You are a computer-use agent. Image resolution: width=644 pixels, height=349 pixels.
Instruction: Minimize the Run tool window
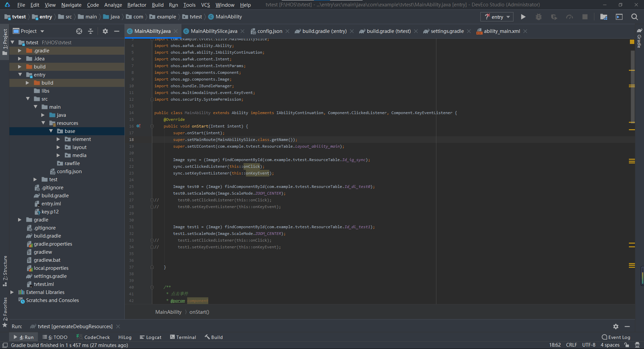[627, 326]
